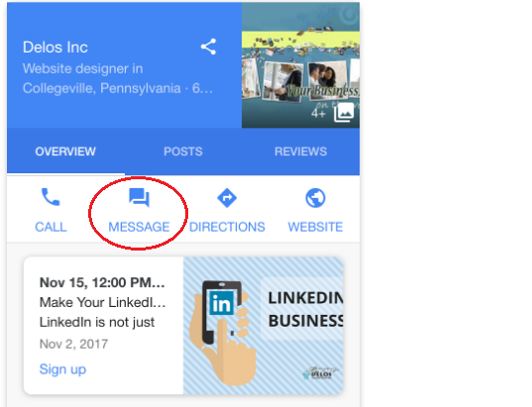532x407 pixels.
Task: Open the LinkedIn Business post image
Action: point(264,326)
